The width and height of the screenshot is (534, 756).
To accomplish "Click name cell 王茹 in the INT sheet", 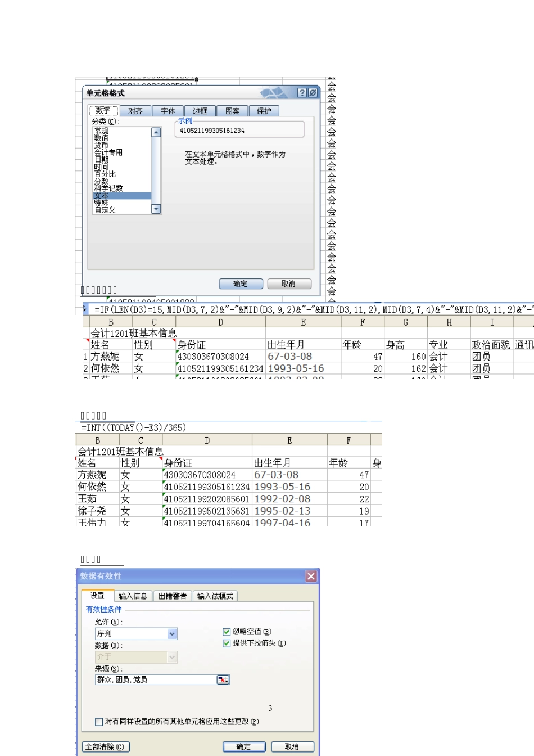I will point(98,499).
